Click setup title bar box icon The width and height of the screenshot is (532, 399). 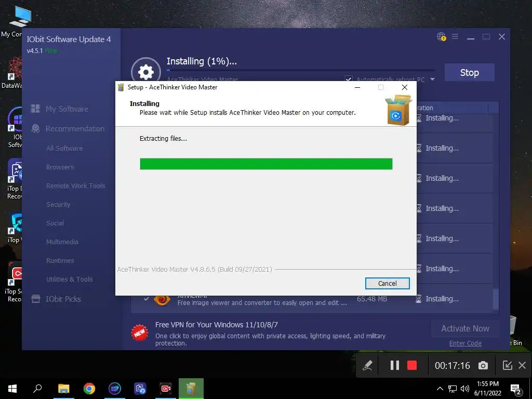coord(121,87)
